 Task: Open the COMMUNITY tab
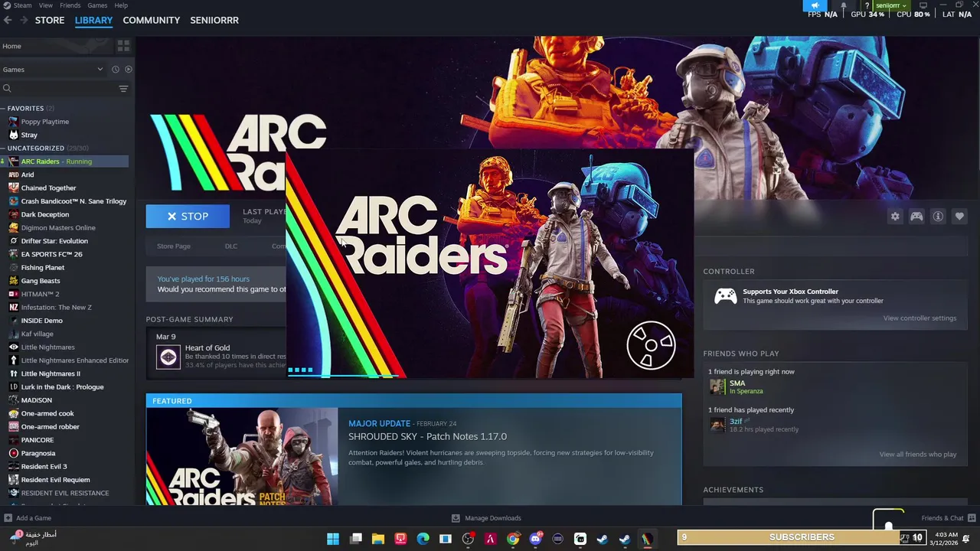tap(151, 20)
